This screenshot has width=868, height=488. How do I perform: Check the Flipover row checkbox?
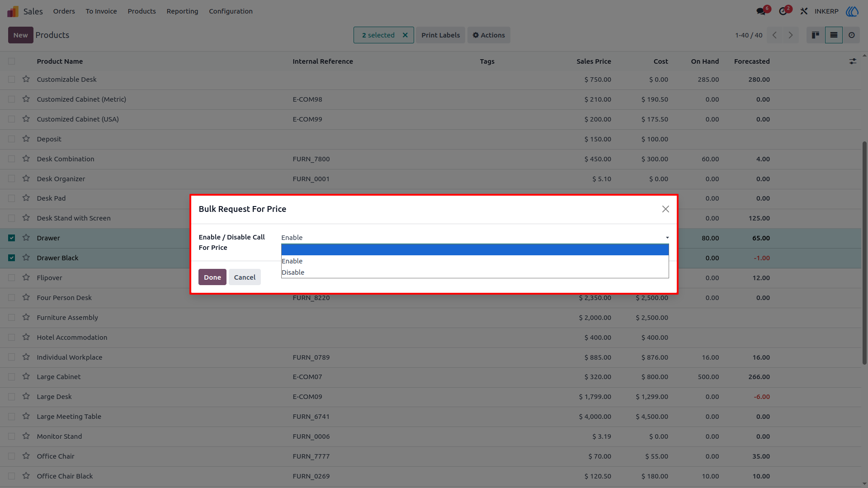pos(12,278)
